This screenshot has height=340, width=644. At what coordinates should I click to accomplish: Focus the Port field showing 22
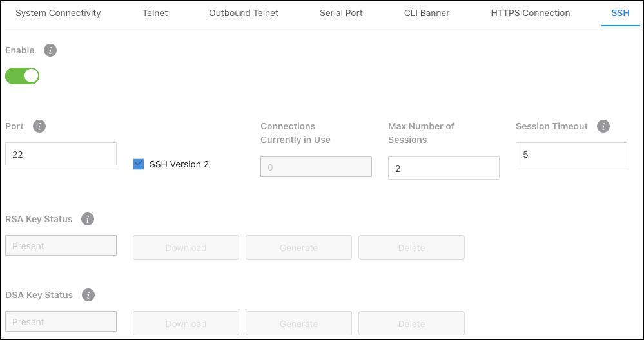61,154
